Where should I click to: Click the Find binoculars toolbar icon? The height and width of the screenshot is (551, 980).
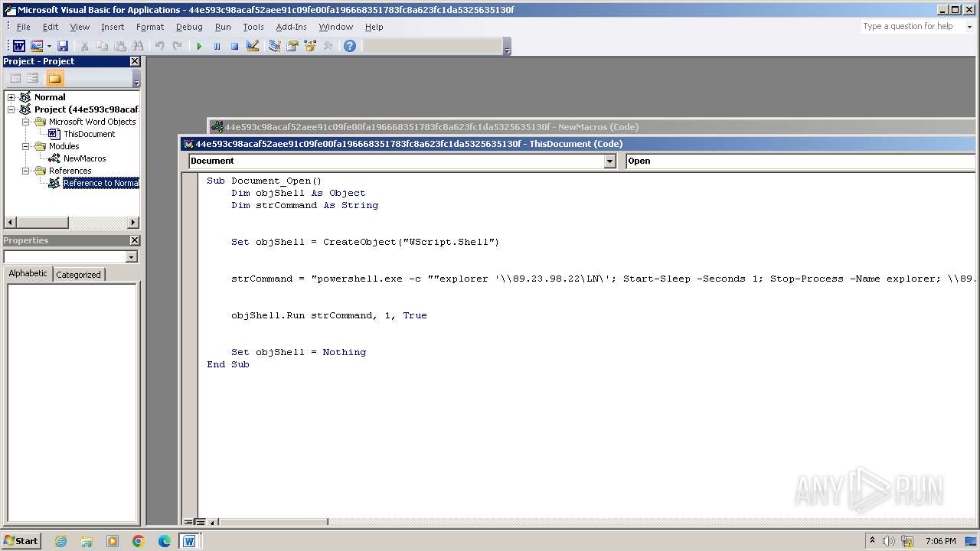click(x=138, y=46)
